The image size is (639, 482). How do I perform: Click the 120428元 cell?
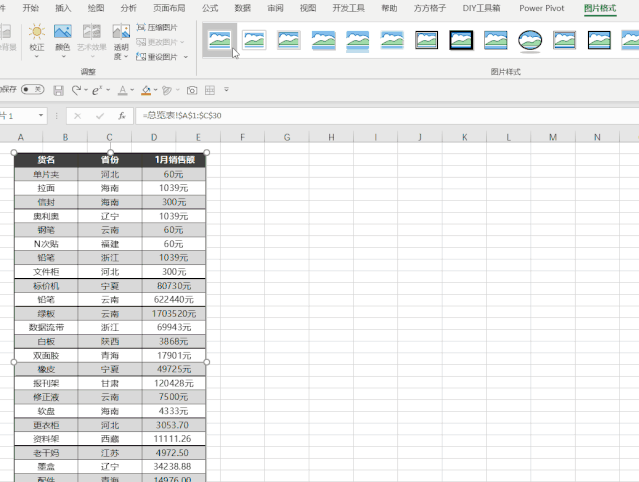174,383
